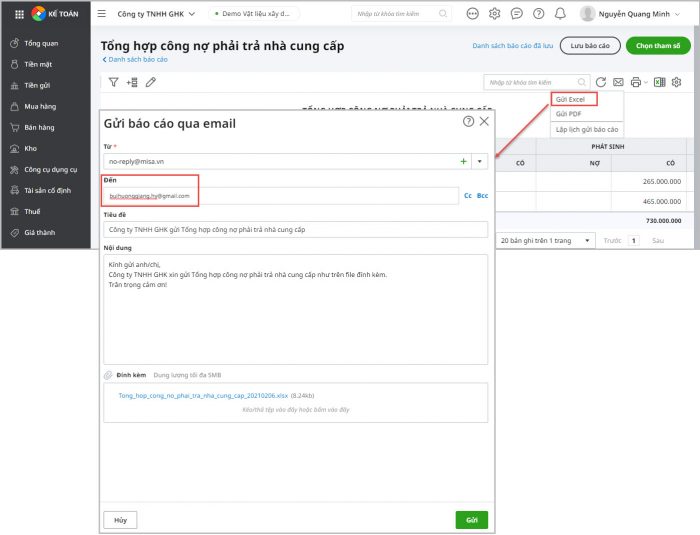Viewport: 700px width, 535px height.
Task: Add Bcc recipients link
Action: point(482,196)
